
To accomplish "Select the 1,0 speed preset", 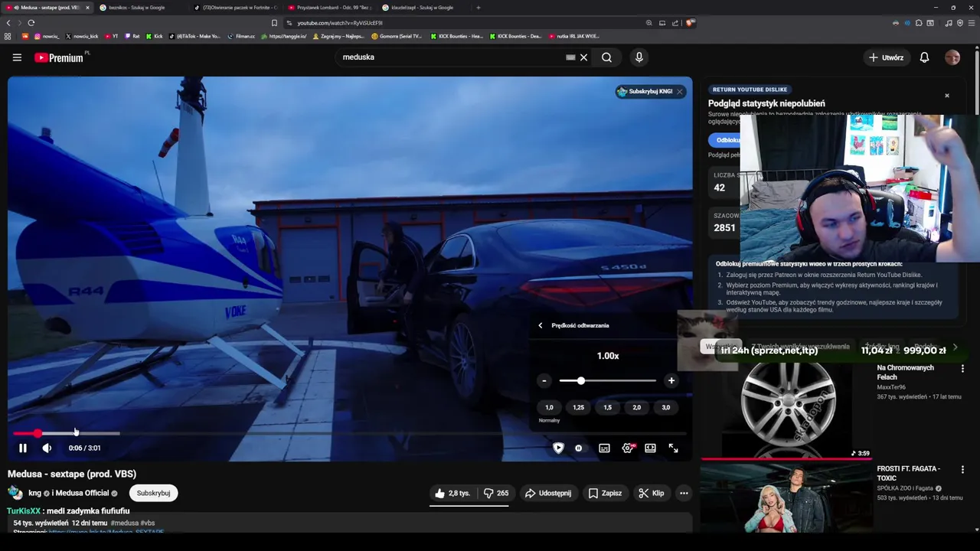I will point(549,407).
